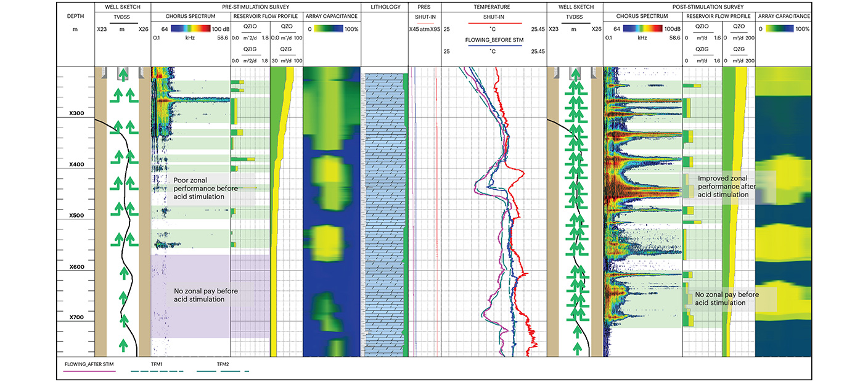Image resolution: width=868 pixels, height=382 pixels.
Task: Select the PRE-STIMULATION SURVEY header
Action: tap(255, 7)
